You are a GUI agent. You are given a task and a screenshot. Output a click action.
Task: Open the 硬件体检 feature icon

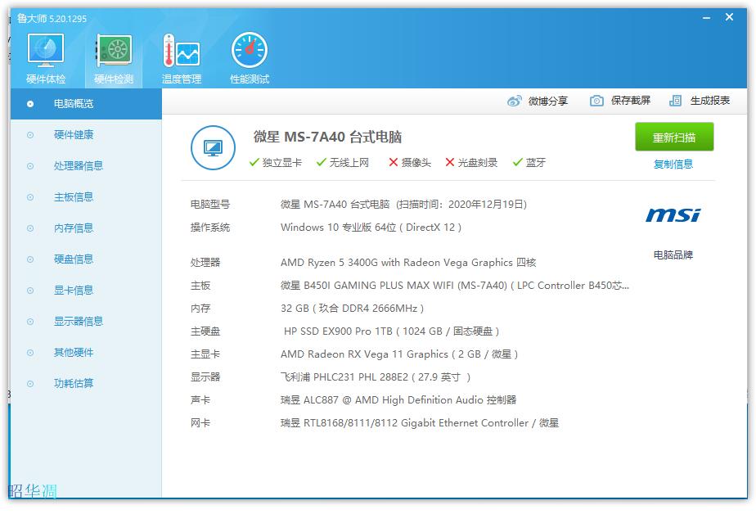[46, 49]
